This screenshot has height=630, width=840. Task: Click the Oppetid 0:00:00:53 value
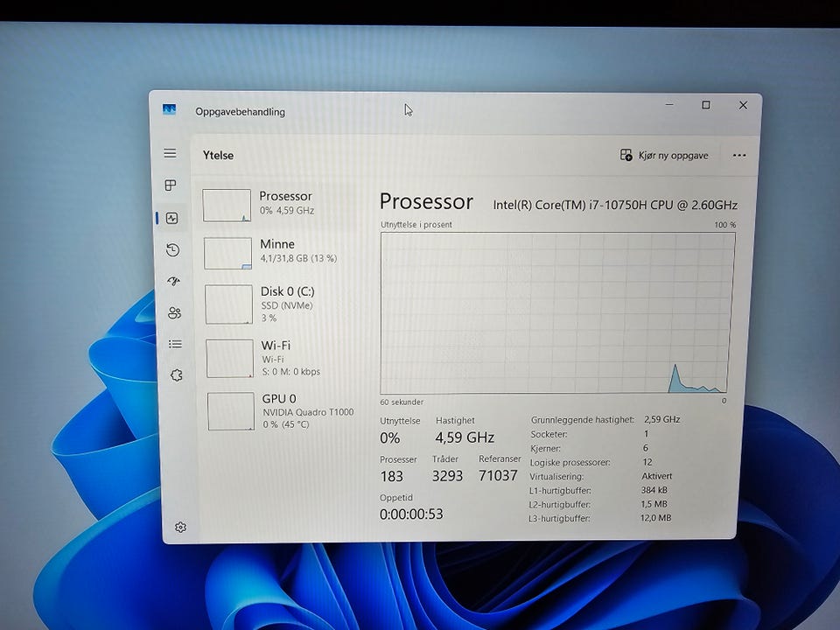coord(411,514)
